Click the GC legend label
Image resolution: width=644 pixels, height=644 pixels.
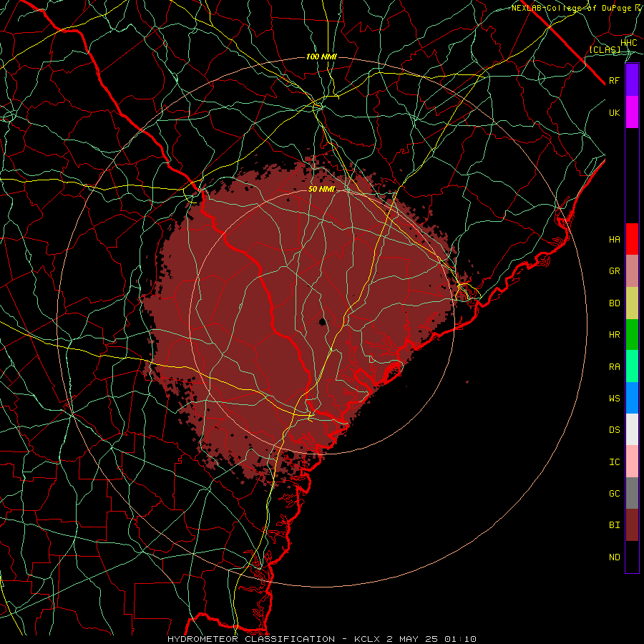[614, 494]
